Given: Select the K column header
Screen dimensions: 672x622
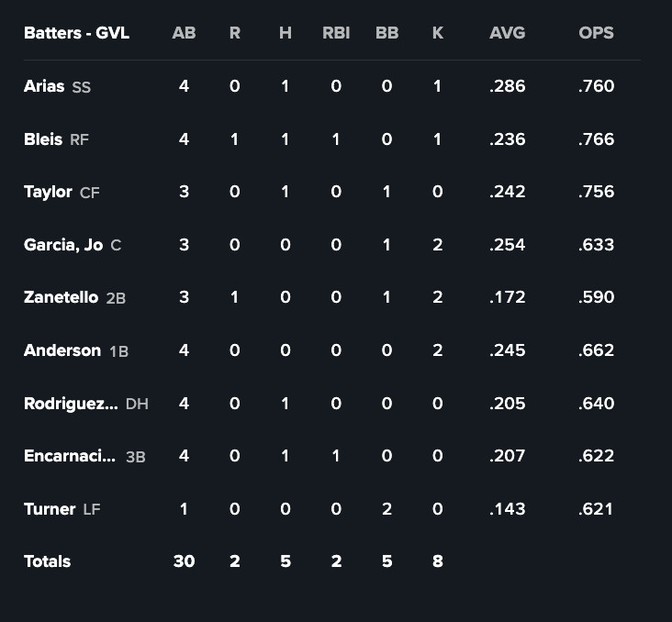Looking at the screenshot, I should [437, 33].
